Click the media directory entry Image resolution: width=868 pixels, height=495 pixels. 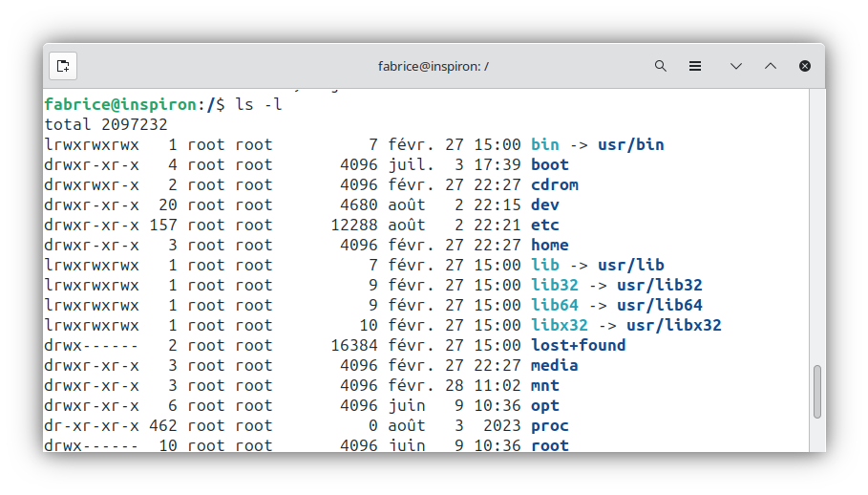click(x=555, y=365)
